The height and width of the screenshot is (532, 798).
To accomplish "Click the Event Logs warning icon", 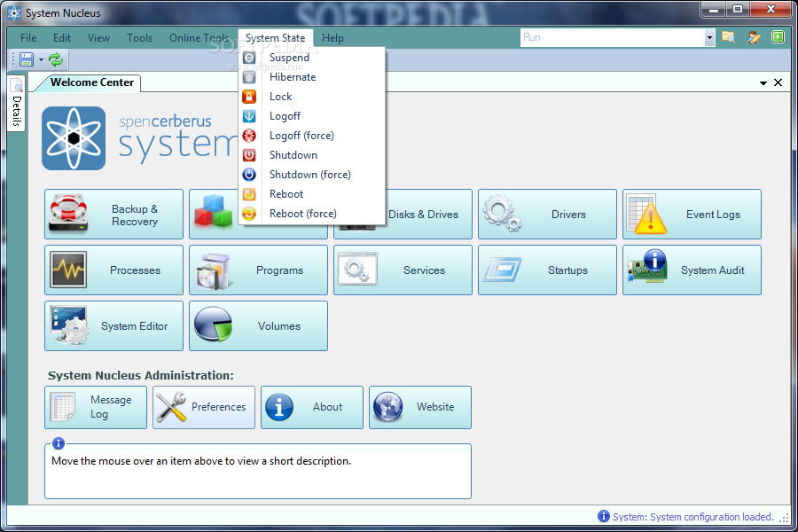I will point(647,214).
